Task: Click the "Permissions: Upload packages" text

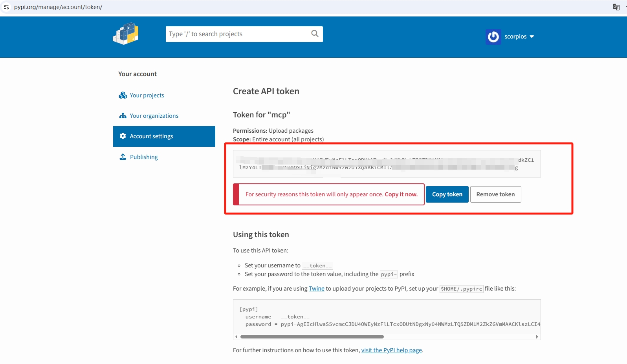Action: [273, 131]
